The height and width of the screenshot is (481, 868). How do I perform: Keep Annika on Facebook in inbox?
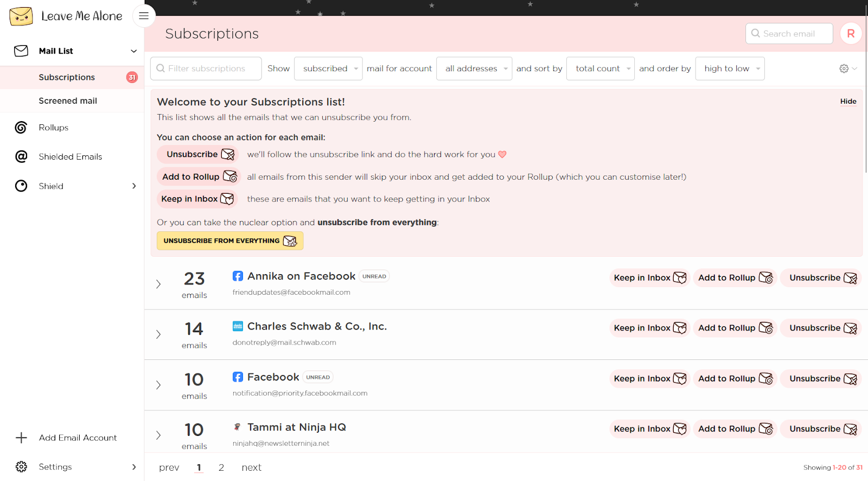[649, 278]
